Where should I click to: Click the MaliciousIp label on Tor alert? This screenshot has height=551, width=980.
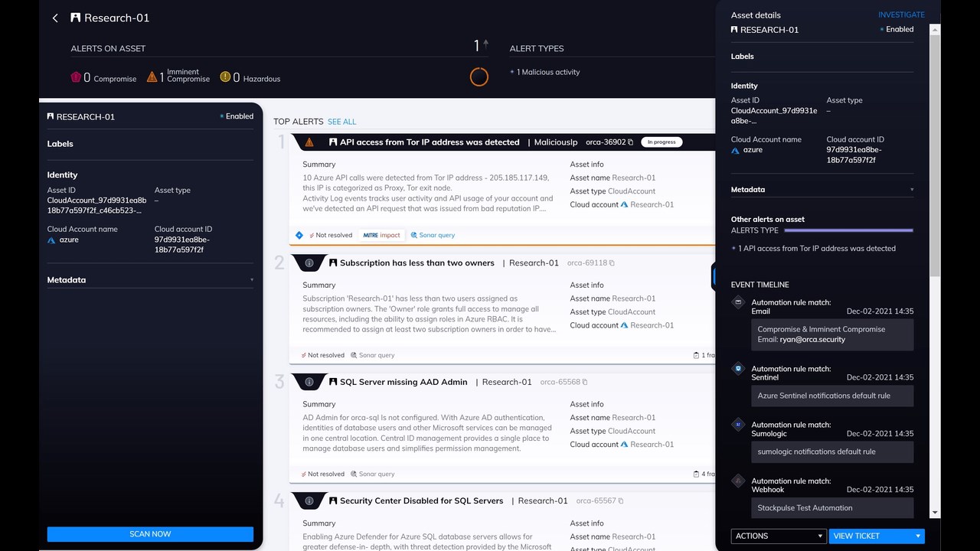[x=556, y=142]
